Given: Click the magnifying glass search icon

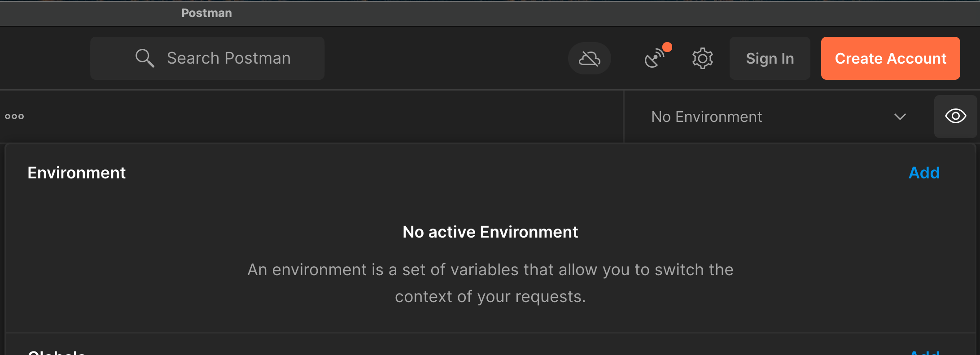Looking at the screenshot, I should pos(144,58).
